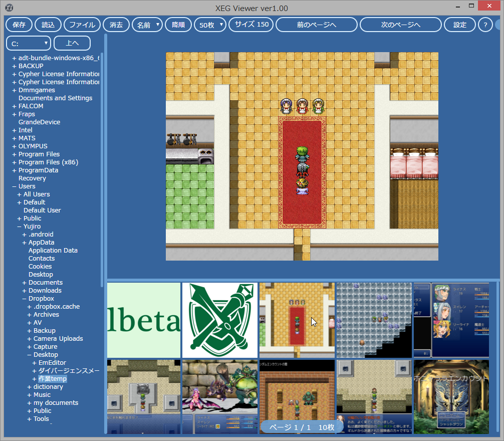Select the golden winged title screen thumbnail
This screenshot has width=504, height=441.
pyautogui.click(x=451, y=397)
